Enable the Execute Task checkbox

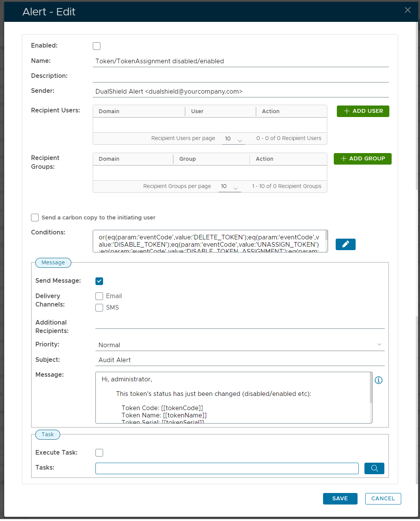click(99, 453)
